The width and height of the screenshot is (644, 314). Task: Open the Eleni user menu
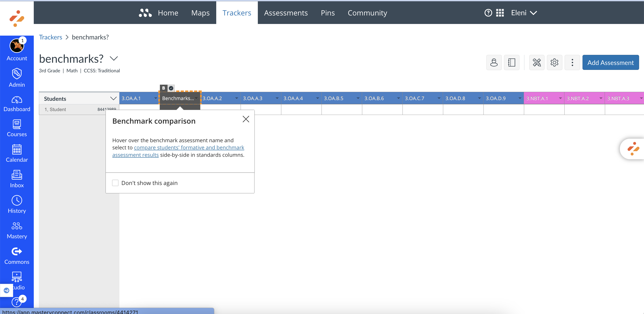pyautogui.click(x=524, y=13)
